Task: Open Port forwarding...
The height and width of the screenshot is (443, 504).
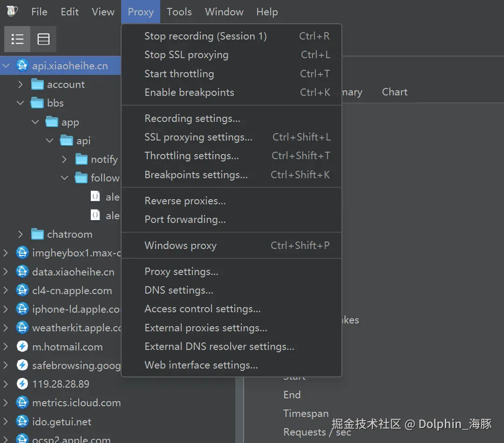Action: 232,219
